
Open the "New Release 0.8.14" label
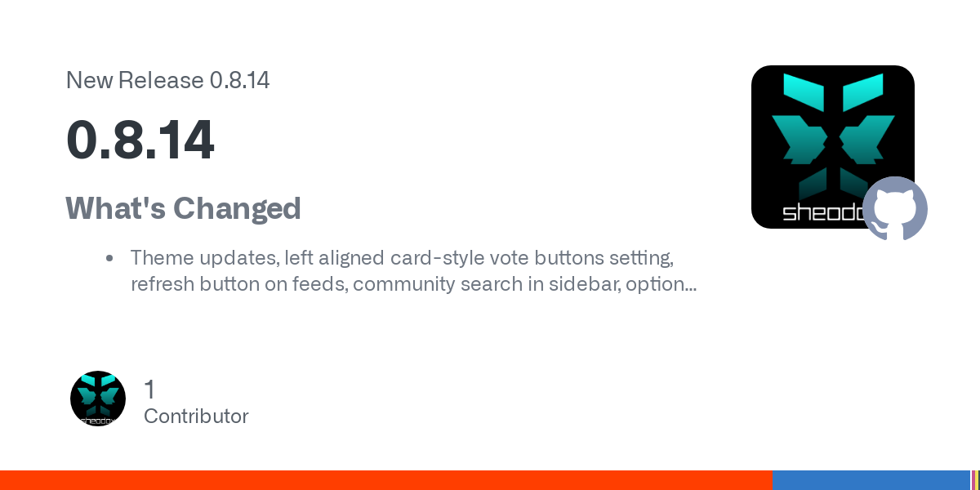(x=167, y=81)
